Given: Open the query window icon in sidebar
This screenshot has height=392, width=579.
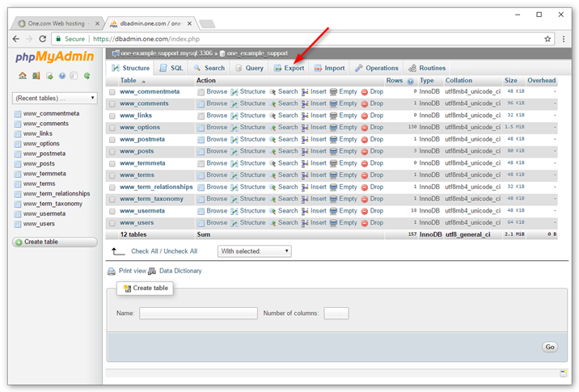Looking at the screenshot, I should point(49,76).
